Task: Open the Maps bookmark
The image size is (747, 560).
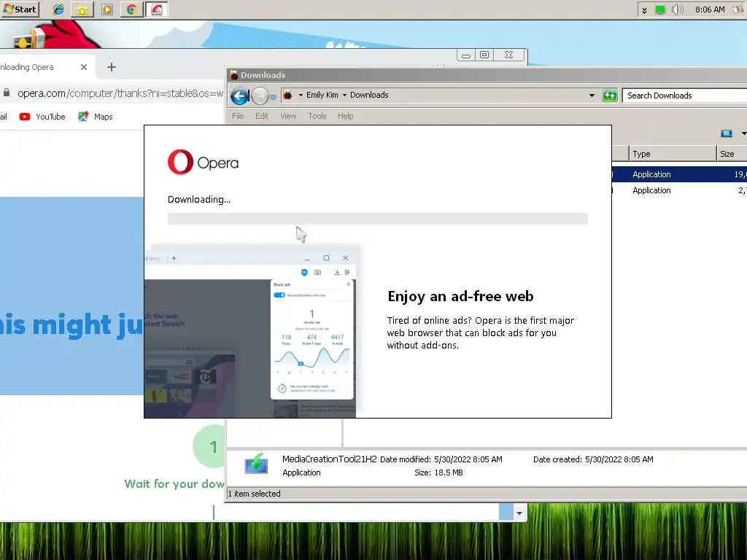Action: coord(96,117)
